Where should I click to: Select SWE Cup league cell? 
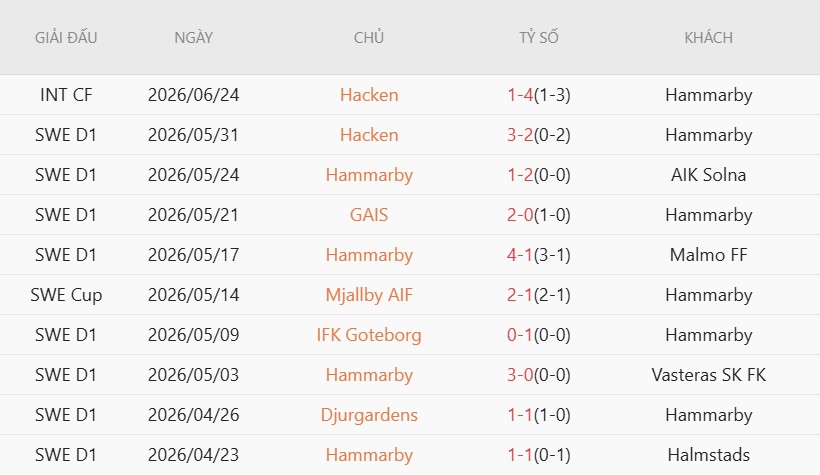pos(66,295)
